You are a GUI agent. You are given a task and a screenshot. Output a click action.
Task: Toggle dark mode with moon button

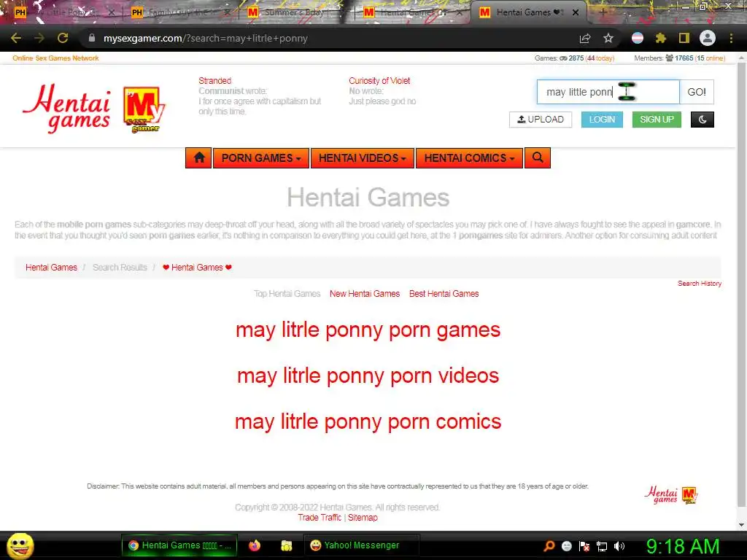703,120
